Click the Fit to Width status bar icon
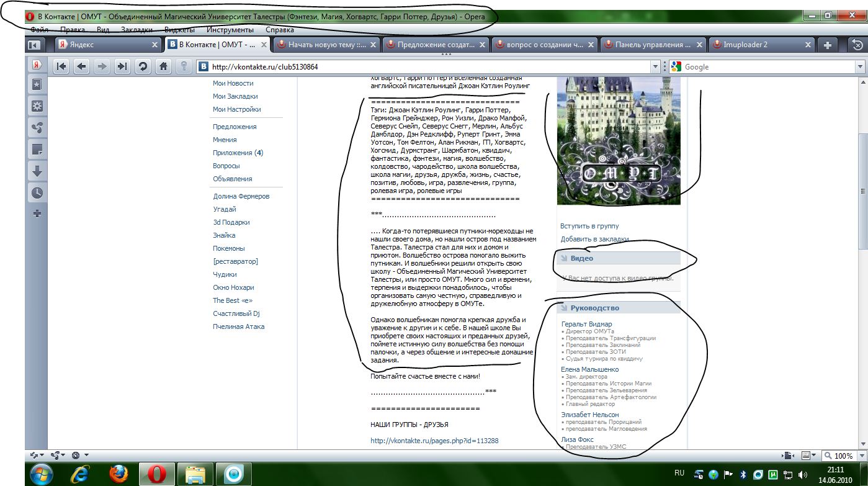Screen dimensions: 868x486 click(788, 456)
